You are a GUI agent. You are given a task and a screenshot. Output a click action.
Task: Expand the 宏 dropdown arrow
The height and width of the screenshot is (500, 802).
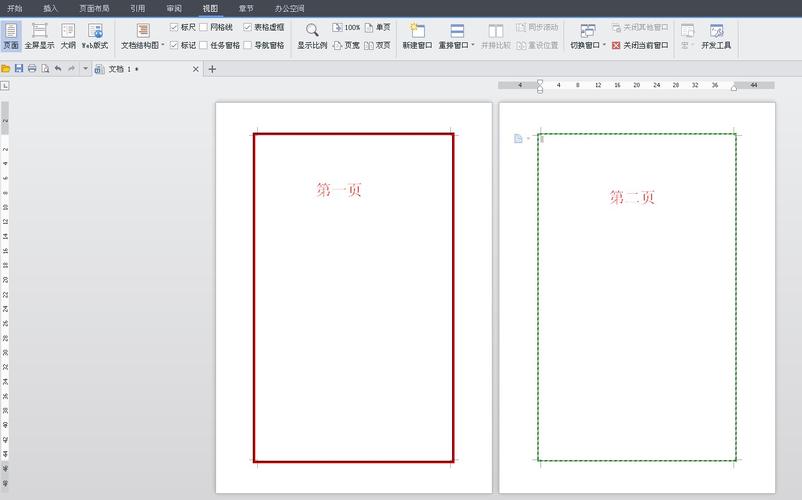click(693, 45)
